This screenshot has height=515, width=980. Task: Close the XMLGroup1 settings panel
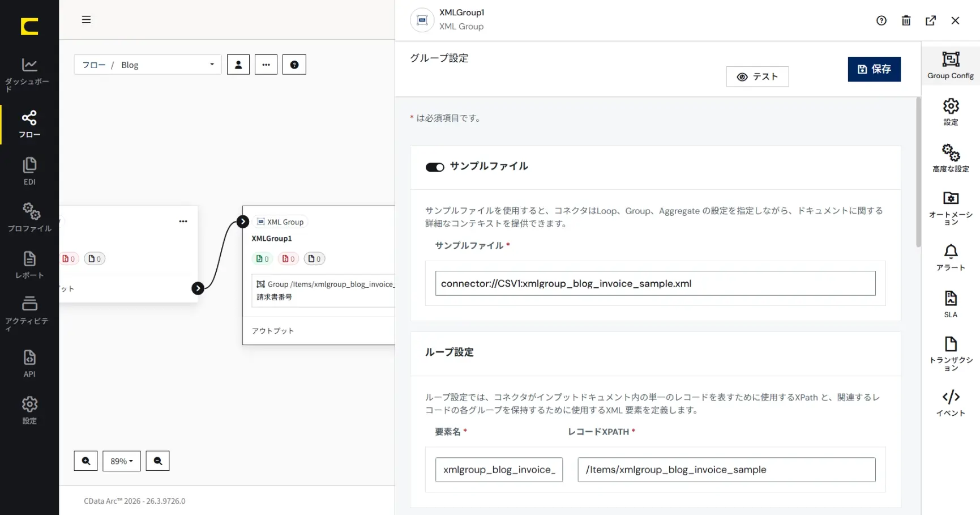(956, 21)
